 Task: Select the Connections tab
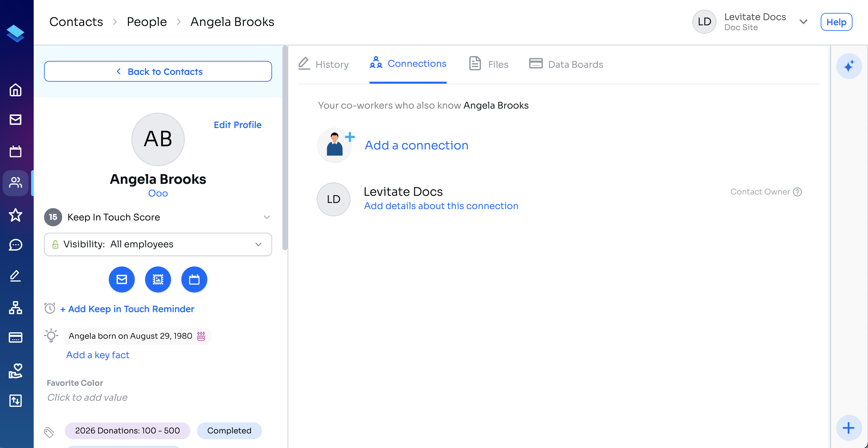coord(408,64)
